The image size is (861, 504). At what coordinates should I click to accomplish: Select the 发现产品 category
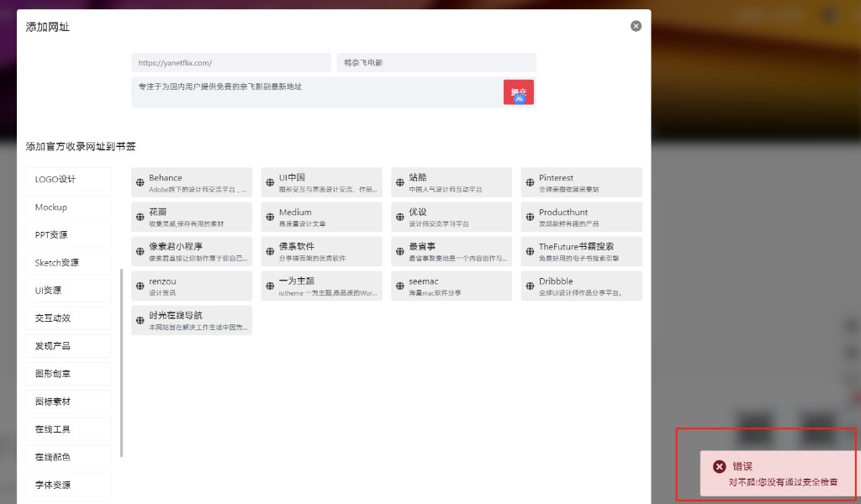tap(69, 346)
